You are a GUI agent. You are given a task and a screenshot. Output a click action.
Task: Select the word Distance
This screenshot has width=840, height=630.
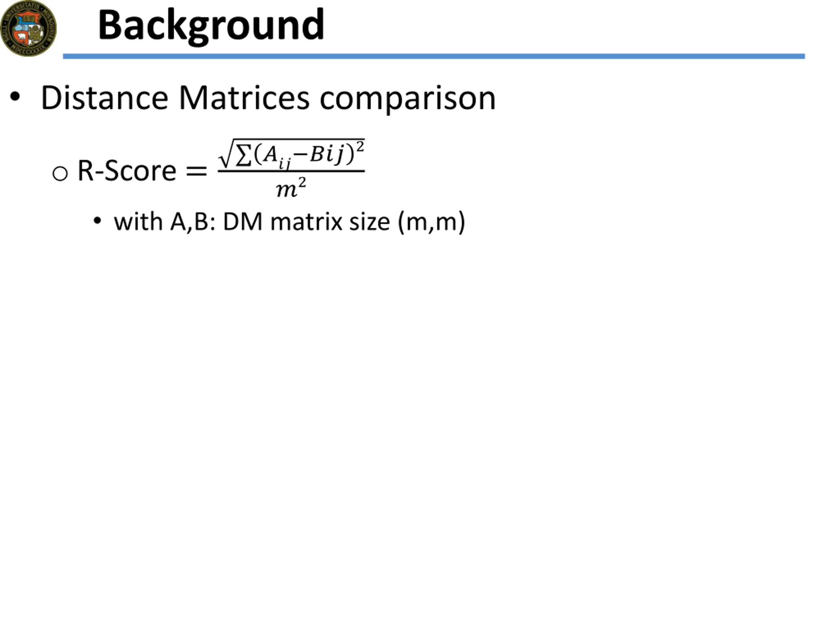coord(104,98)
